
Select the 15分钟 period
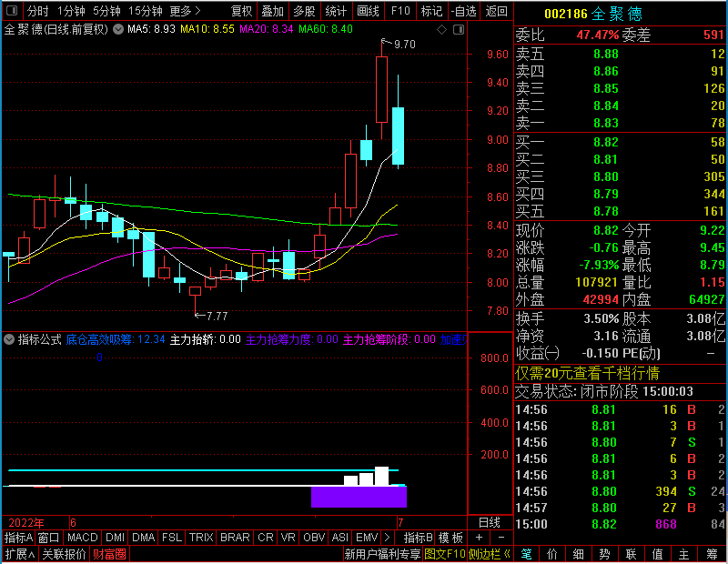click(x=146, y=11)
